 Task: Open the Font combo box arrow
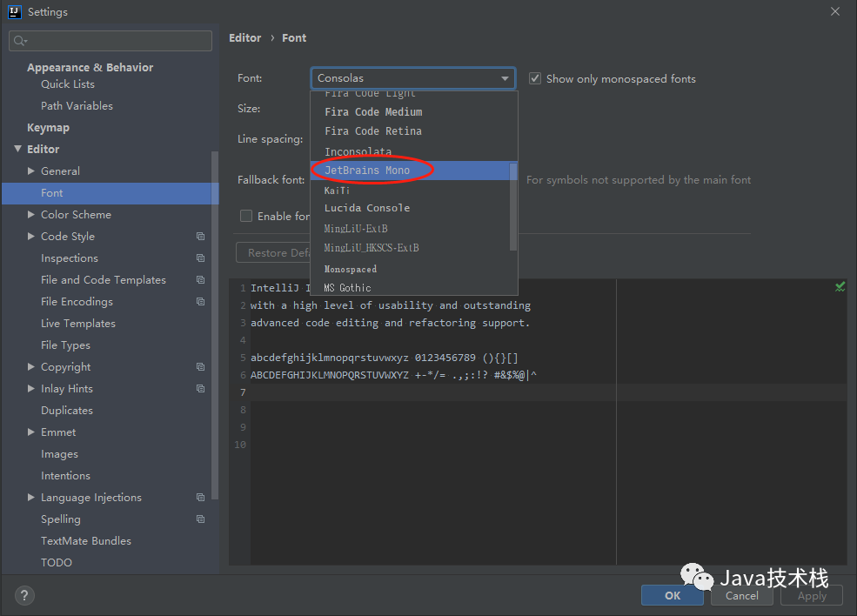click(x=505, y=78)
